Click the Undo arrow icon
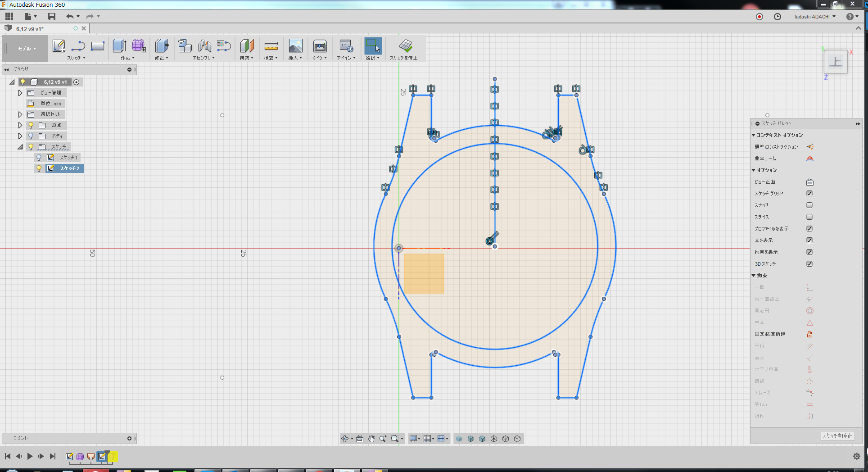Viewport: 868px width, 472px height. [x=70, y=17]
